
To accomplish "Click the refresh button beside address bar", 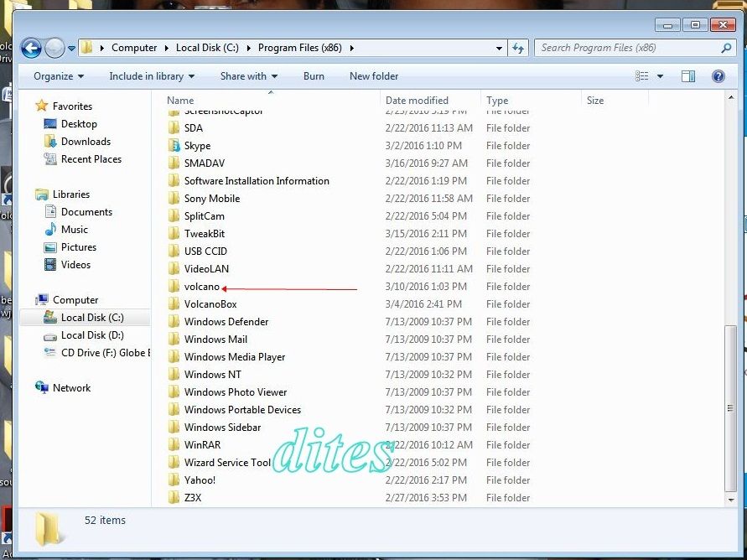I will coord(518,48).
